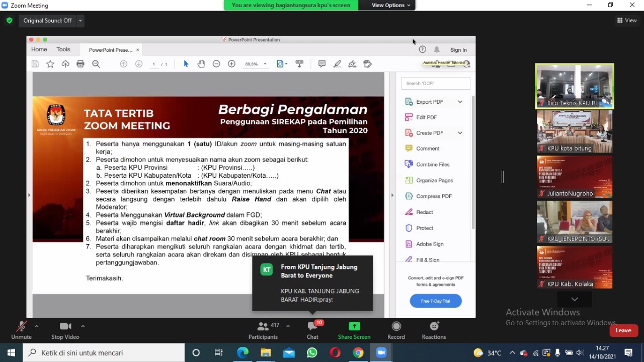Click the Windows search box on the taskbar

[x=106, y=352]
